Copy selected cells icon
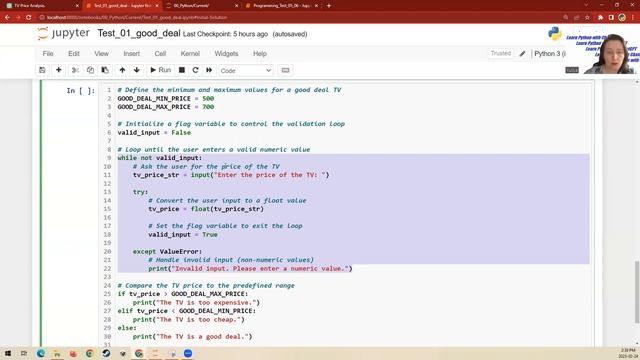The image size is (640, 360). point(90,70)
